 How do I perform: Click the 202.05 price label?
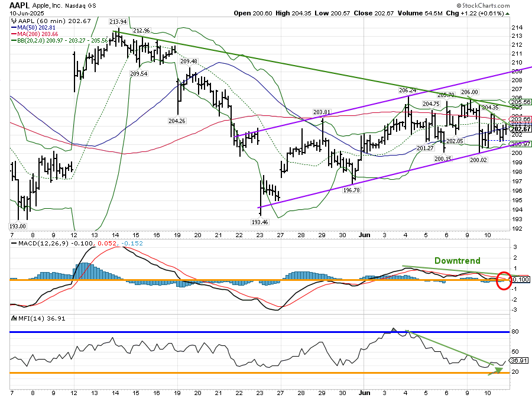click(x=455, y=141)
